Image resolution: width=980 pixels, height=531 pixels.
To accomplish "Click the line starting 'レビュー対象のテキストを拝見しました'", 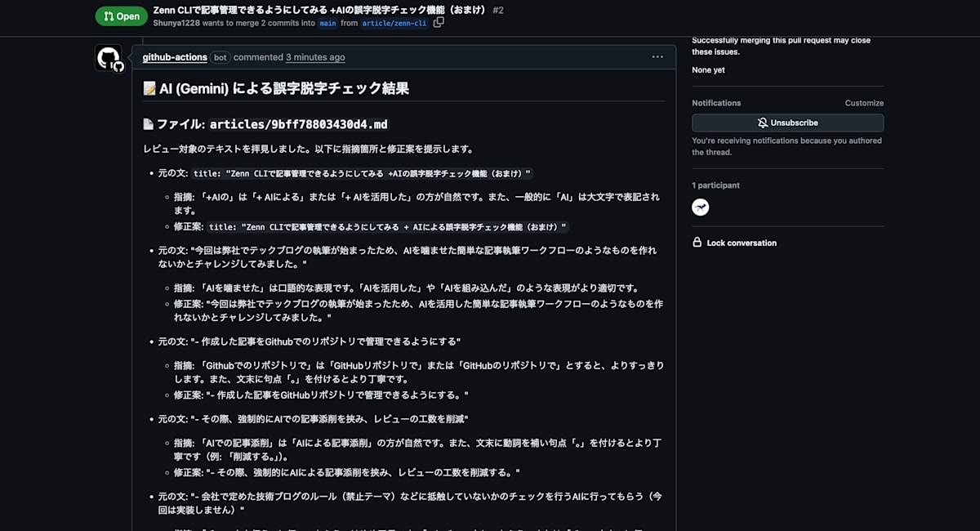I will click(x=308, y=149).
